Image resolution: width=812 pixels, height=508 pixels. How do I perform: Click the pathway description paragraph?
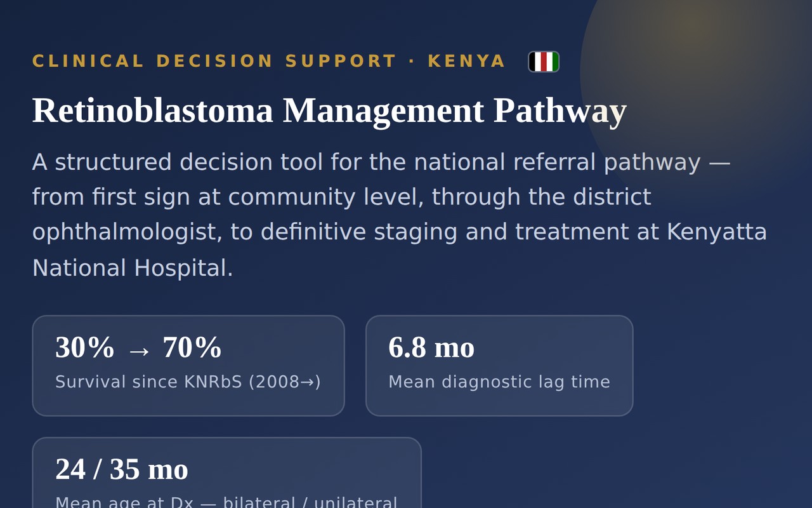click(x=400, y=215)
